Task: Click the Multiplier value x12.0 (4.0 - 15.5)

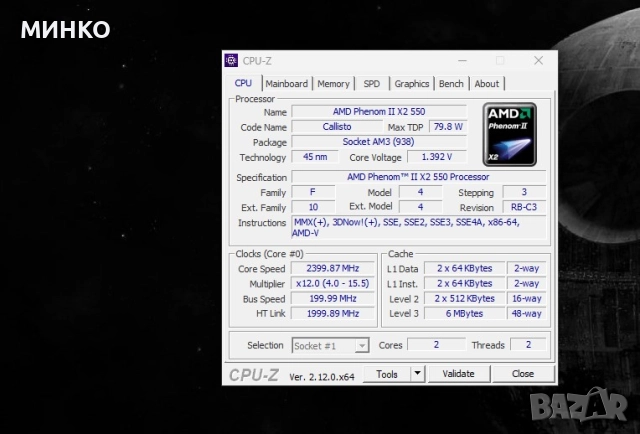Action: (x=333, y=283)
